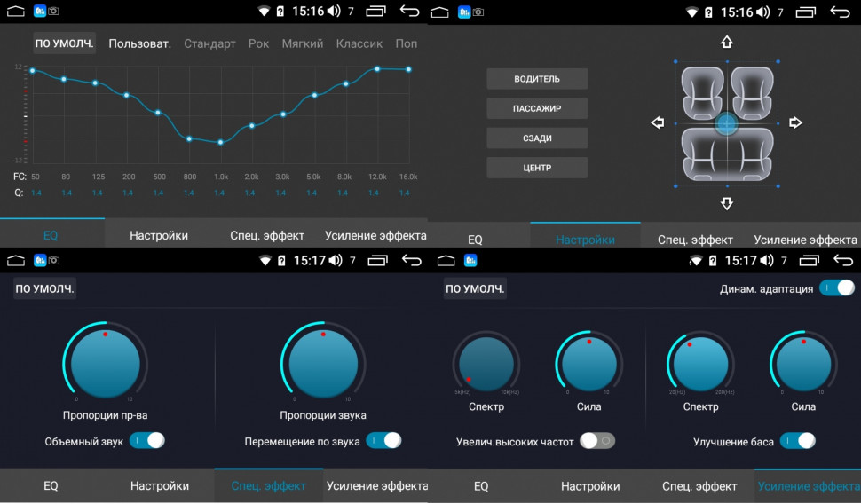The image size is (861, 504).
Task: Click the up arrow above the seat diagram
Action: click(x=726, y=42)
